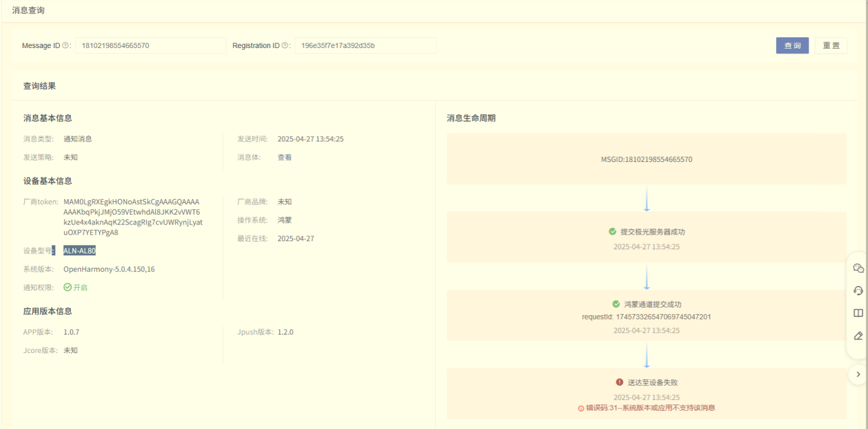Click help icon beside Registration ID
868x429 pixels.
coord(285,45)
